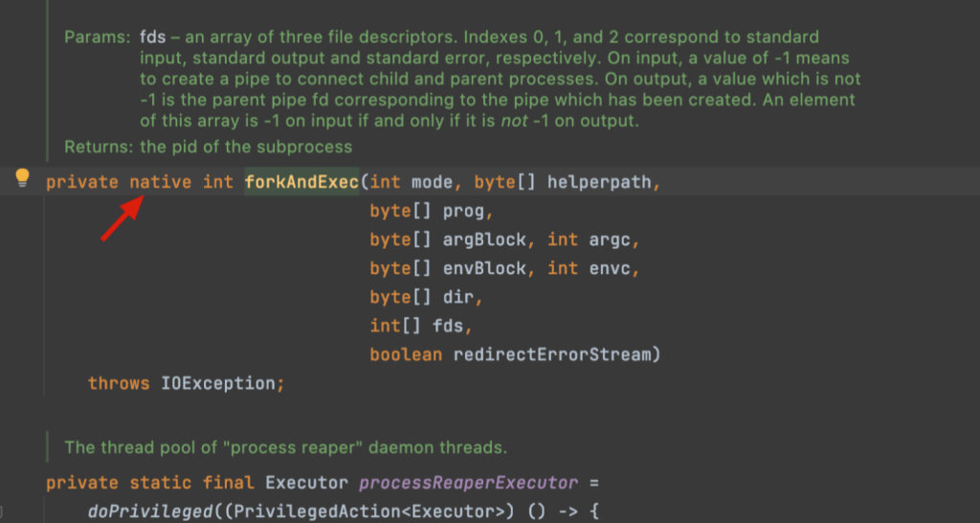The image size is (980, 523).
Task: Collapse the fold marker beside doPrivileged line
Action: [x=3, y=512]
